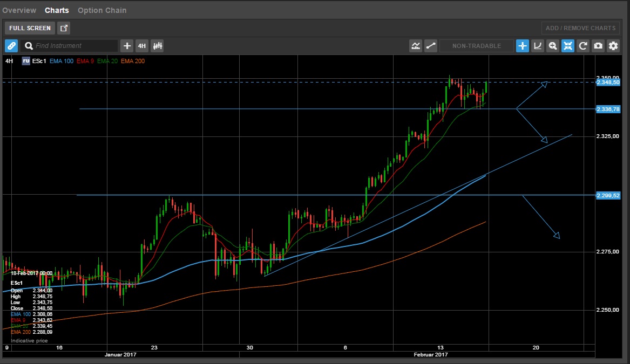Select the EMA 9 indicator label
Viewport: 630px width, 364px height.
tap(85, 61)
